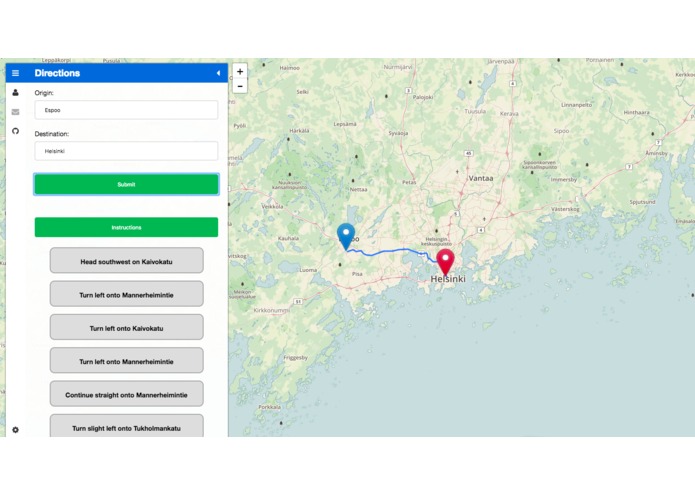Collapse the Directions panel with the caret arrow

pos(218,73)
